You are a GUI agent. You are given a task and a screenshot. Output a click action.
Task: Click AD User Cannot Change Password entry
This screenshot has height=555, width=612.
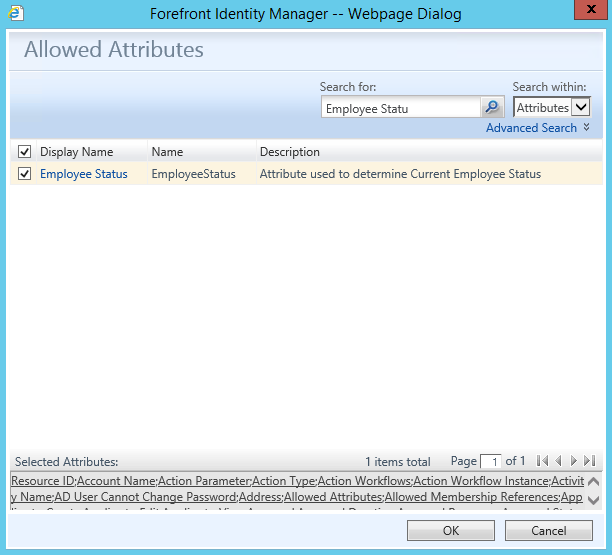pyautogui.click(x=145, y=497)
